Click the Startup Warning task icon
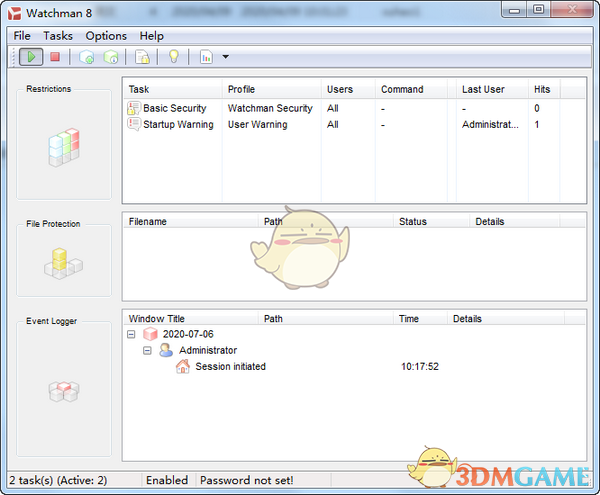The image size is (600, 495). 134,124
